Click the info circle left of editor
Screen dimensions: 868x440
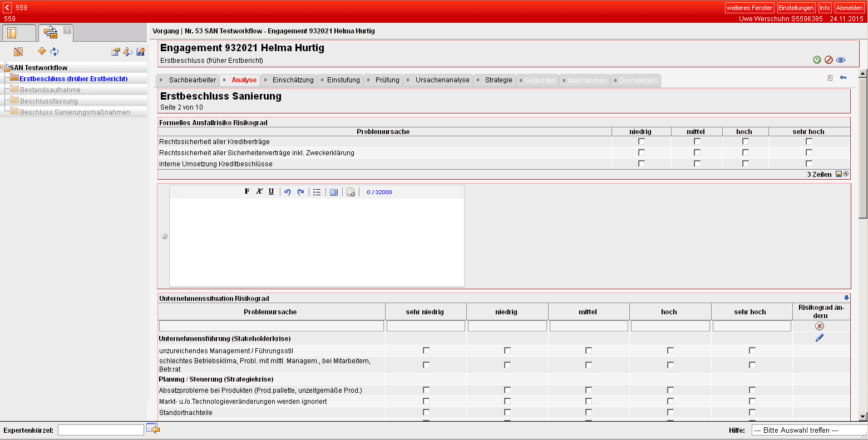165,236
